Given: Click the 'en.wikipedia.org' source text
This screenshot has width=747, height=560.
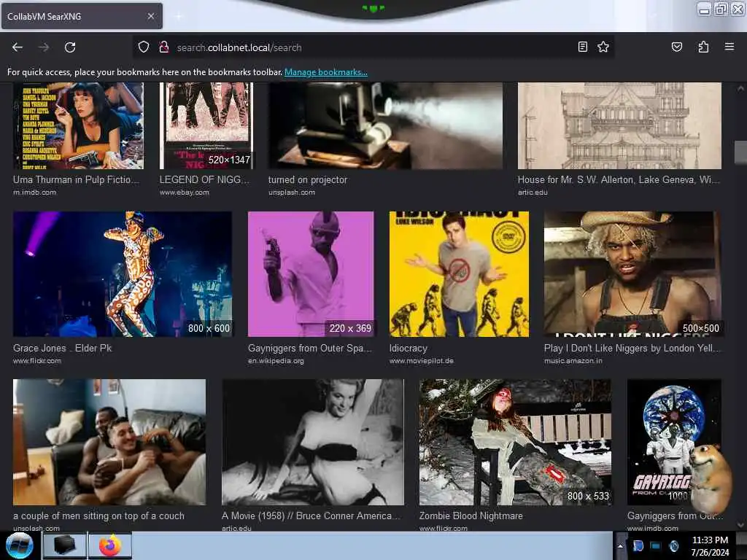Looking at the screenshot, I should [276, 361].
